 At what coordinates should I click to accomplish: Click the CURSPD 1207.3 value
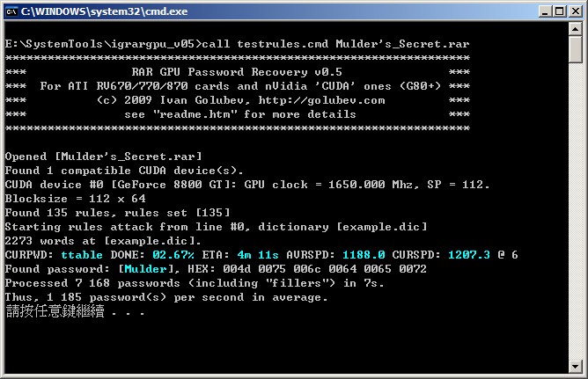(469, 255)
